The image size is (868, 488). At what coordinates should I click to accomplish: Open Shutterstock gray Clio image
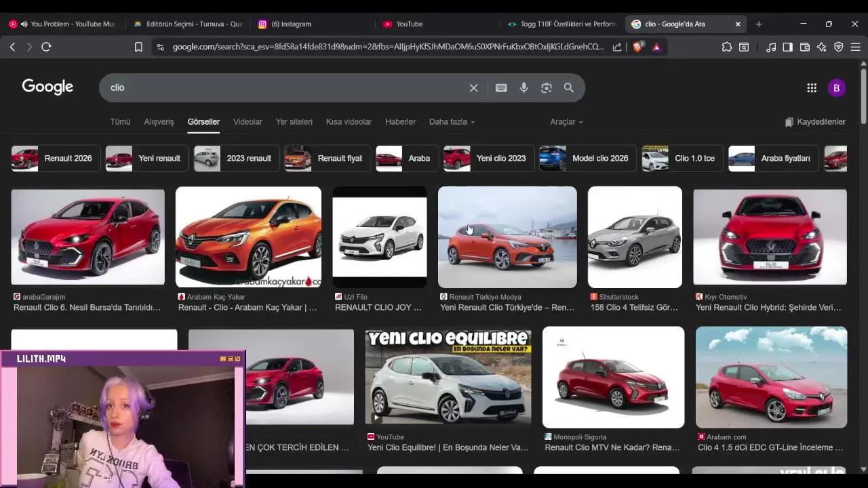(635, 237)
